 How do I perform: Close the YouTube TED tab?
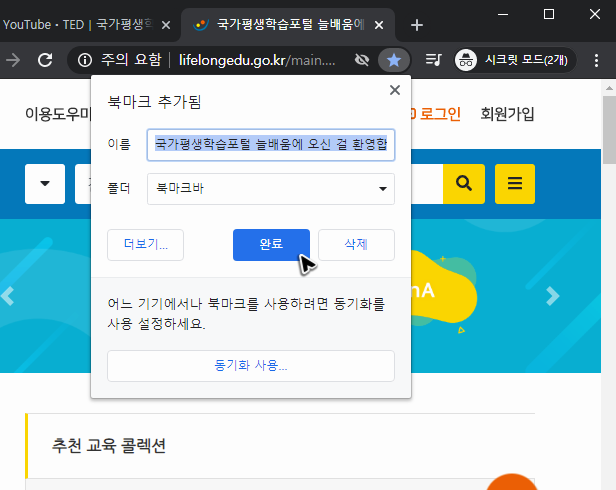tap(166, 25)
